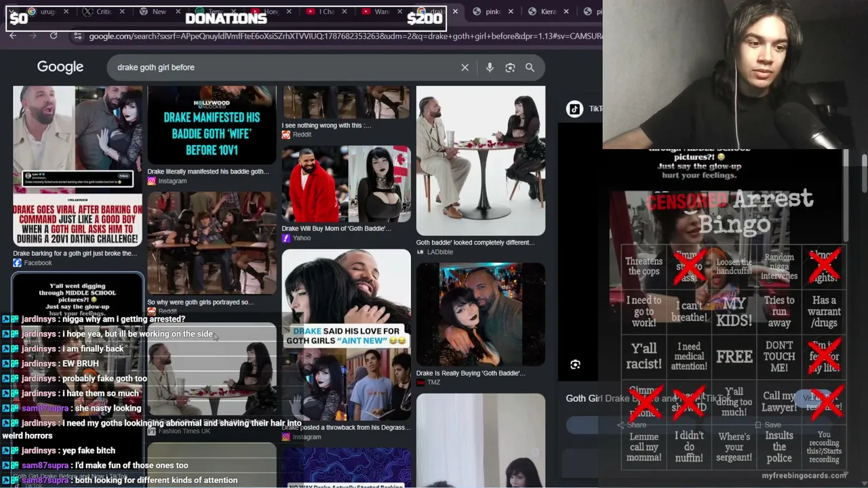Open the site information icon beside the URL
The width and height of the screenshot is (868, 488).
(x=77, y=35)
